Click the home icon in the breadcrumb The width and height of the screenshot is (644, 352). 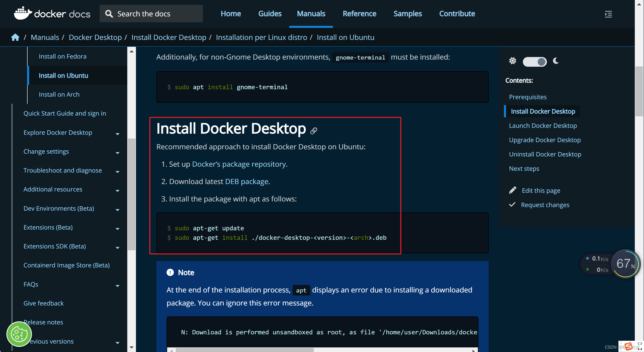coord(15,37)
